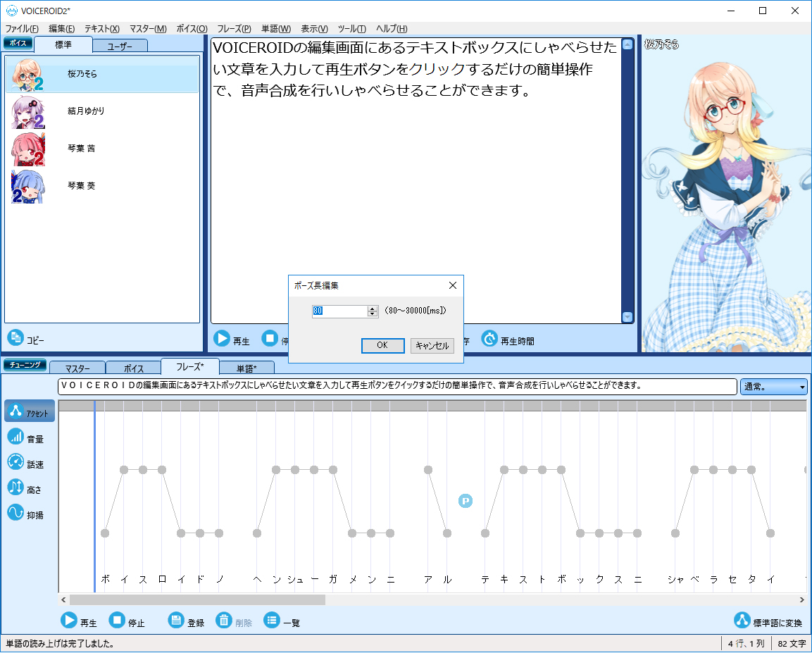Click the accent graph horizontal scrollbar thumb
812x653 pixels.
click(197, 599)
